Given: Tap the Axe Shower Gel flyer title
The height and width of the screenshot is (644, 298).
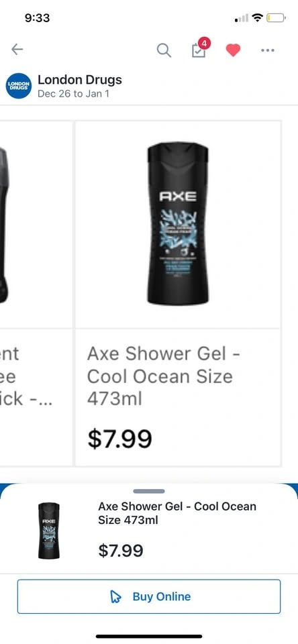Looking at the screenshot, I should point(164,376).
